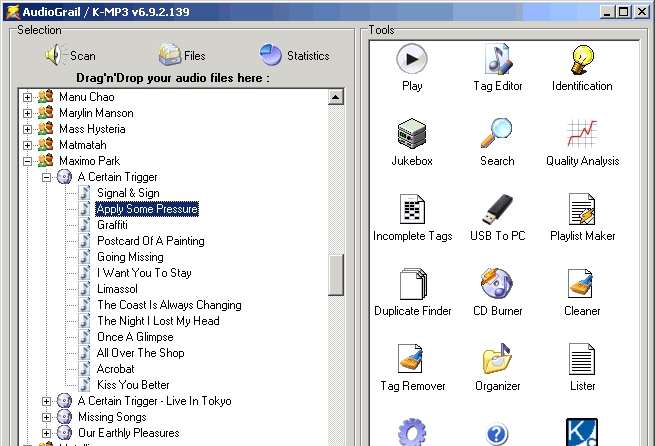The width and height of the screenshot is (655, 446).
Task: Select the Graffiti track
Action: (112, 225)
